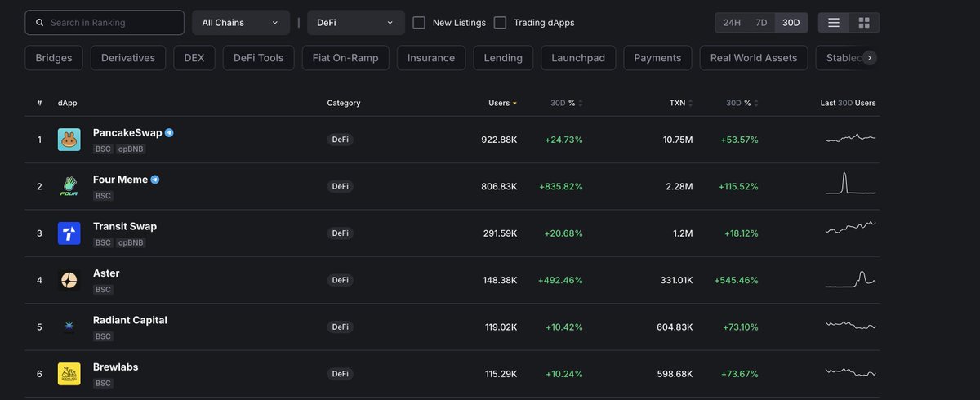Show more category filters with right chevron
Image resolution: width=980 pixels, height=400 pixels.
pyautogui.click(x=870, y=58)
